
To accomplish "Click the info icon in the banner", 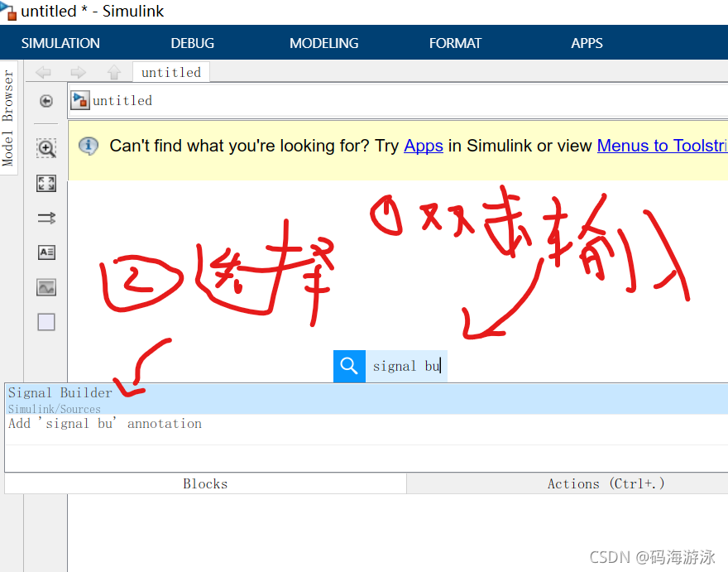I will [89, 146].
